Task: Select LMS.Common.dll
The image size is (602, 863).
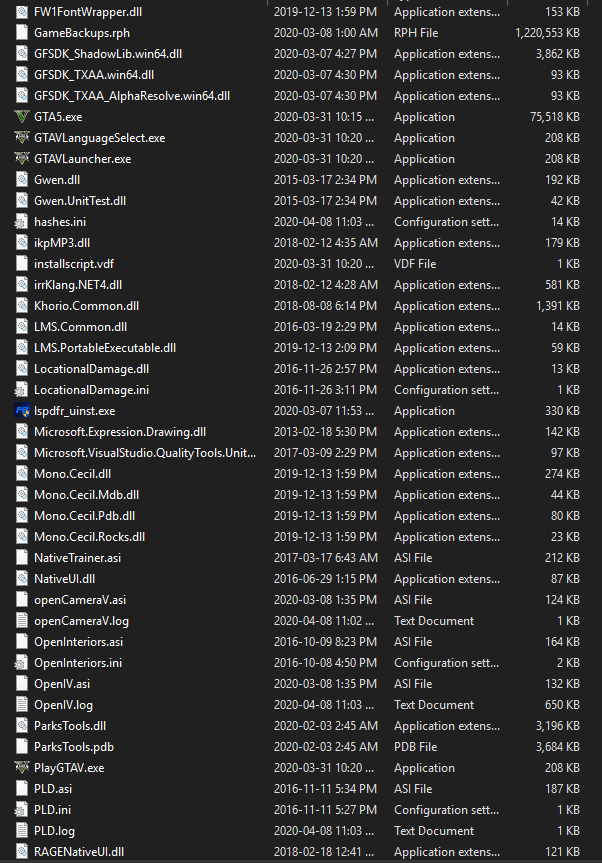Action: [80, 327]
